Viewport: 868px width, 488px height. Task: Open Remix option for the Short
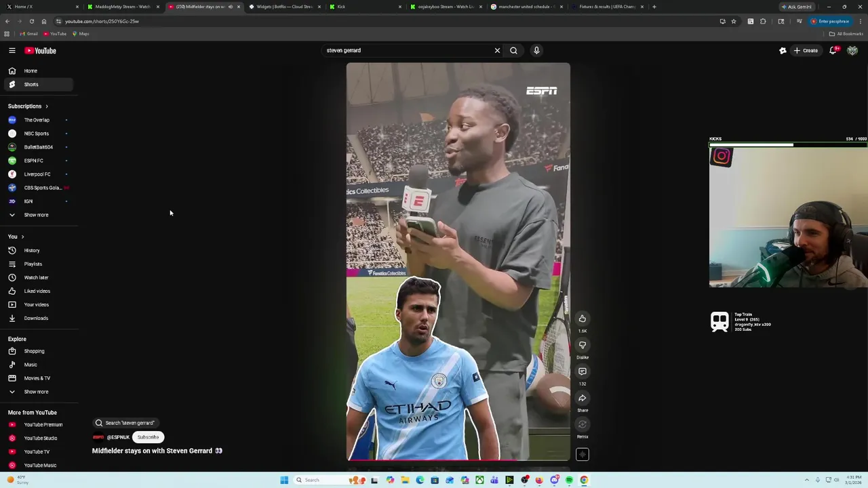click(583, 424)
